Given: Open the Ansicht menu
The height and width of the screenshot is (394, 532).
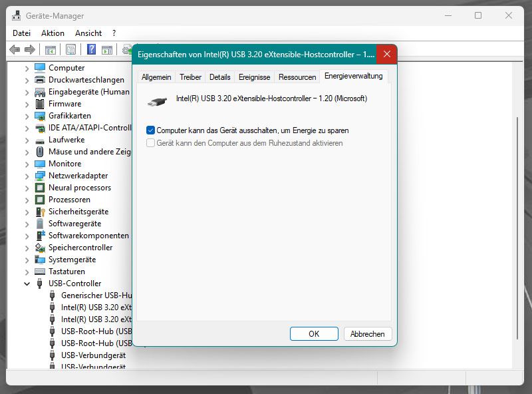Looking at the screenshot, I should (x=88, y=33).
